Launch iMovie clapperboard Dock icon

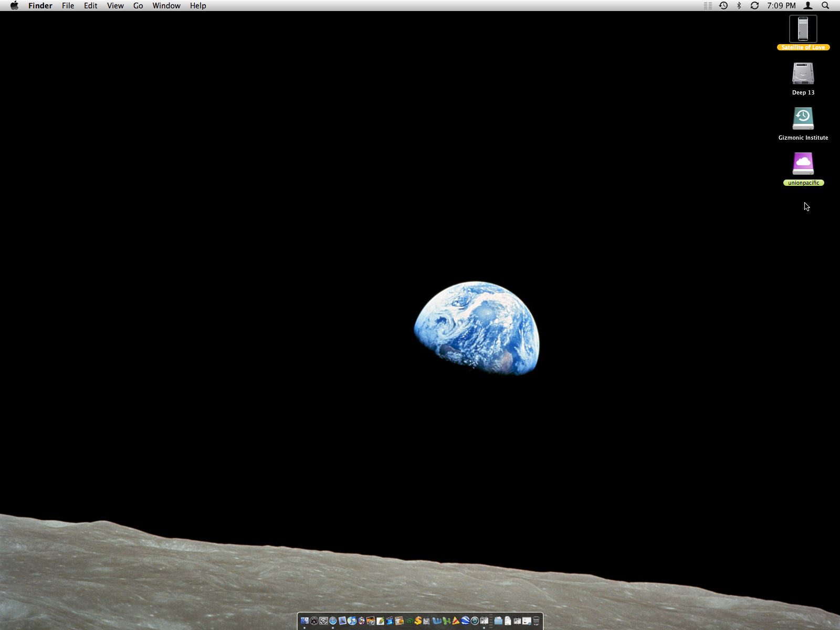(390, 621)
